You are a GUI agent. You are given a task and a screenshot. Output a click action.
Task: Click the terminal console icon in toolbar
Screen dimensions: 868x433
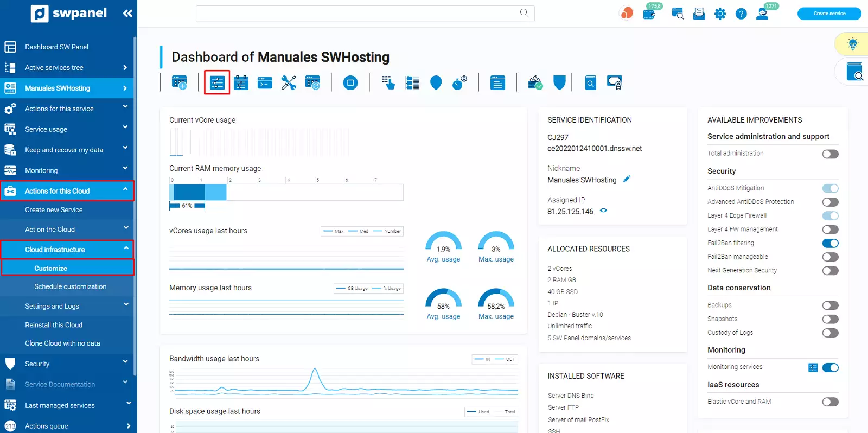pos(265,83)
